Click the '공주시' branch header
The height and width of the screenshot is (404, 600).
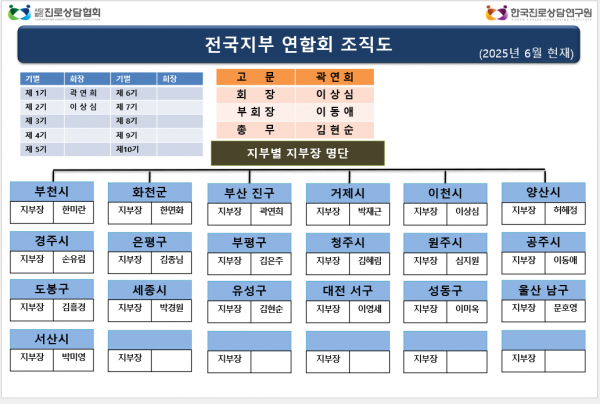(544, 242)
